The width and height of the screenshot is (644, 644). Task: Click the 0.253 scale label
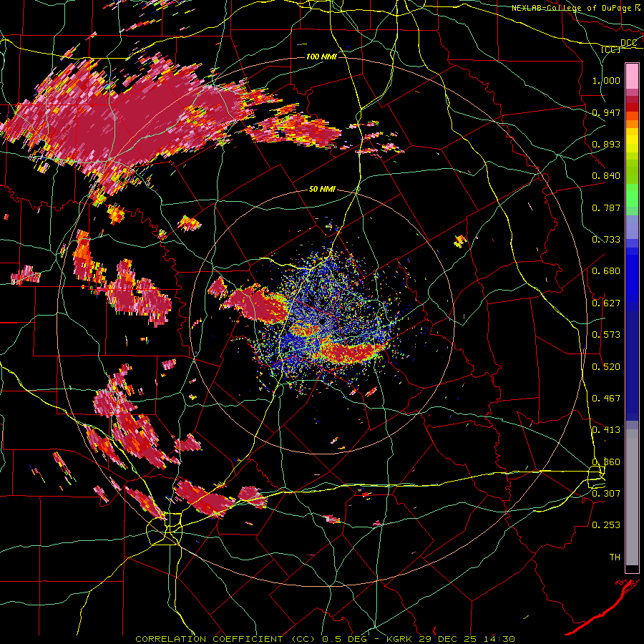click(x=606, y=525)
